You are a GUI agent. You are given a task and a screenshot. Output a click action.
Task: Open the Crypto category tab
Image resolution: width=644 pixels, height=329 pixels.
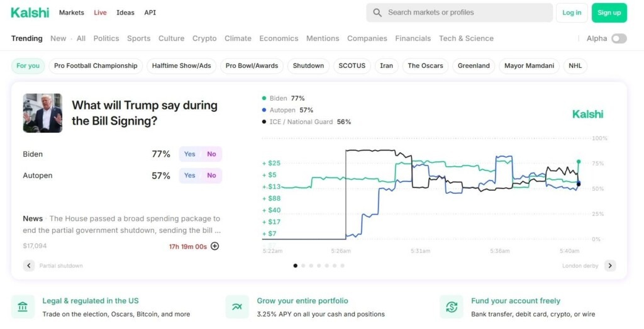[204, 38]
